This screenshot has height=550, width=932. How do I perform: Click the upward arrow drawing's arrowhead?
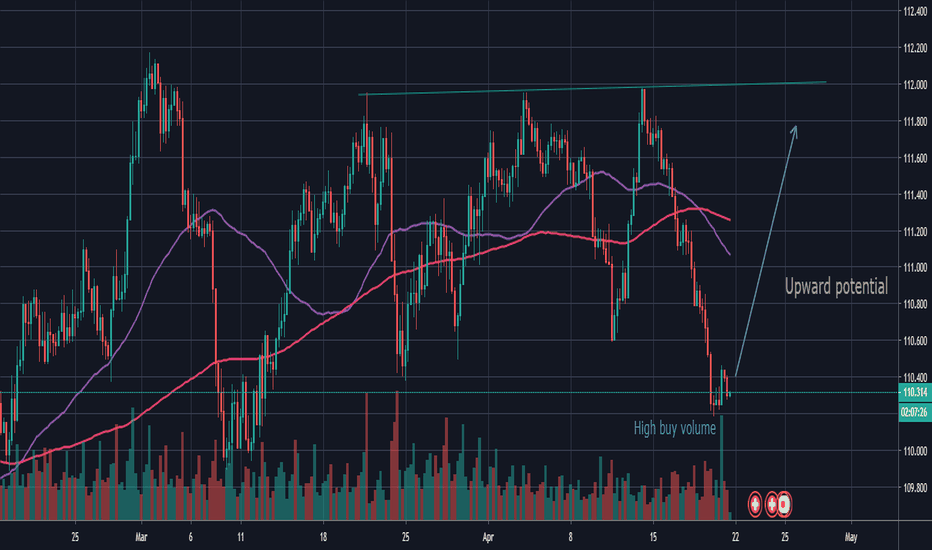pos(794,131)
